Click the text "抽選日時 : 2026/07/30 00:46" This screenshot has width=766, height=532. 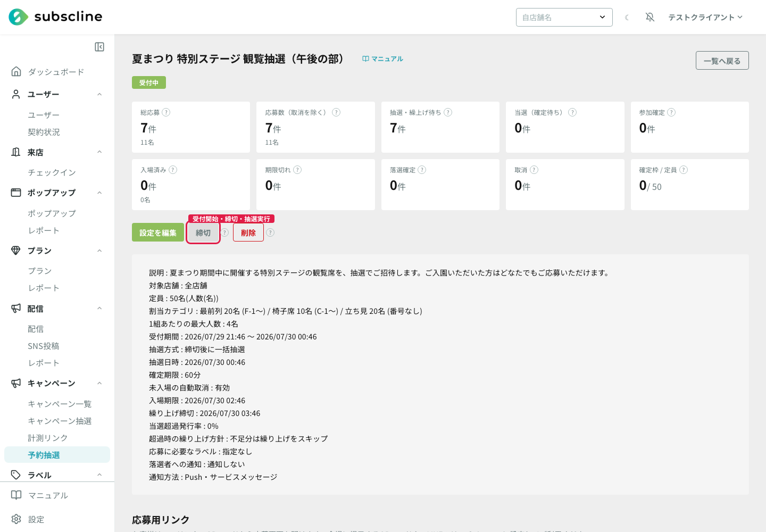[197, 362]
